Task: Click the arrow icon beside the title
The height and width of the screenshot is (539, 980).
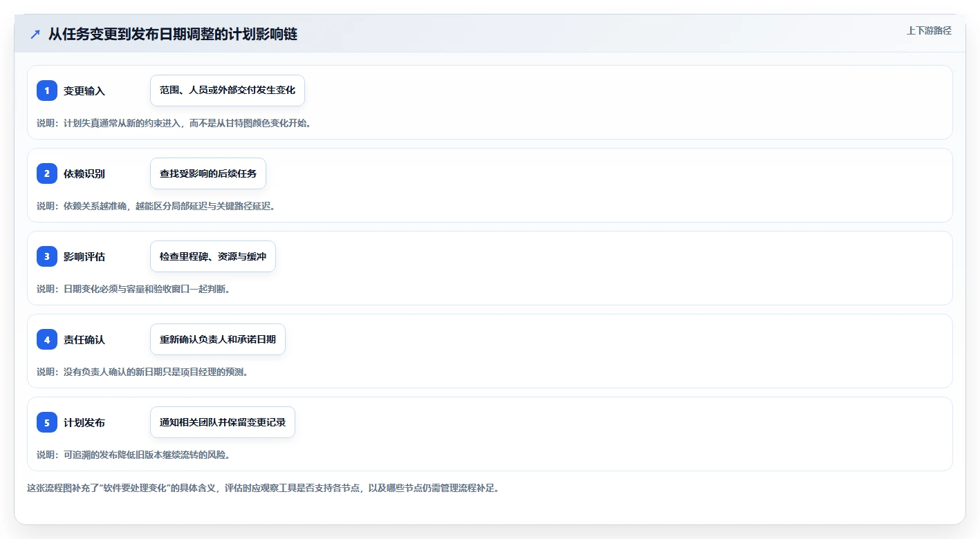Action: pyautogui.click(x=35, y=35)
